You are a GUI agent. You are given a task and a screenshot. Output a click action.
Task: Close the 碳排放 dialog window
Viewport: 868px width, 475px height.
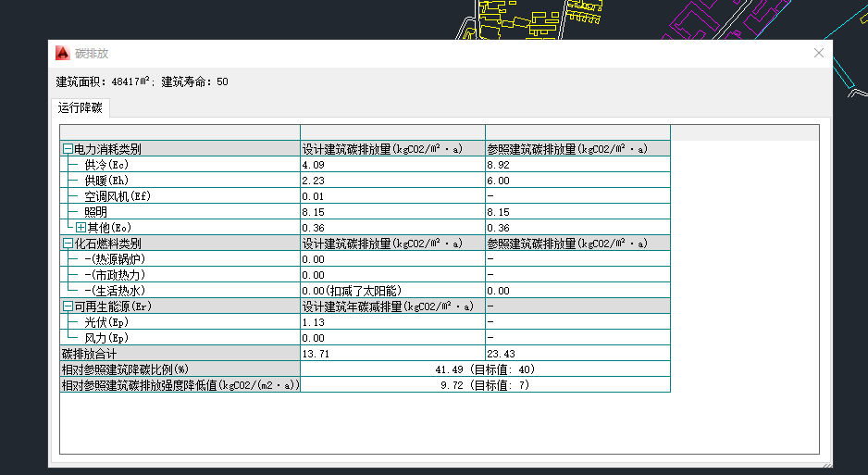tap(819, 54)
